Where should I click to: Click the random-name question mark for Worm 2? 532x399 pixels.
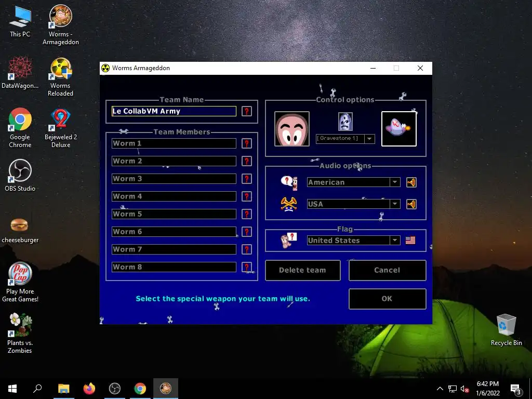click(247, 161)
